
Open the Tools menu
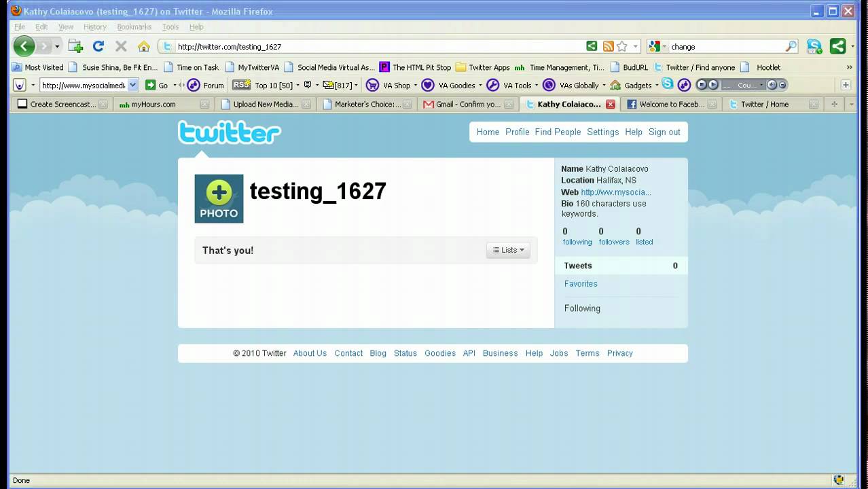(x=170, y=26)
